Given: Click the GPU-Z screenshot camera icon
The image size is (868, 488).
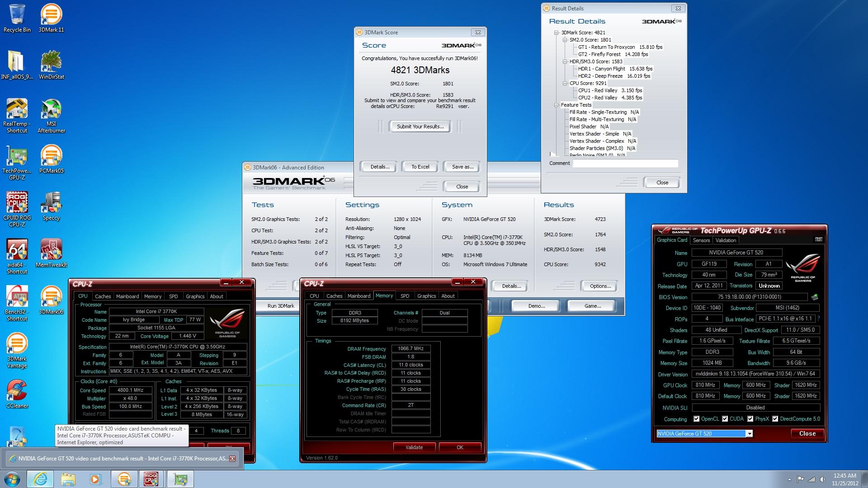Looking at the screenshot, I should pyautogui.click(x=818, y=239).
